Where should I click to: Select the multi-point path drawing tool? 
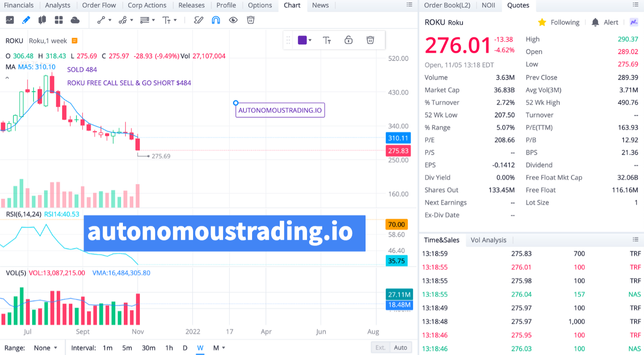click(x=123, y=20)
